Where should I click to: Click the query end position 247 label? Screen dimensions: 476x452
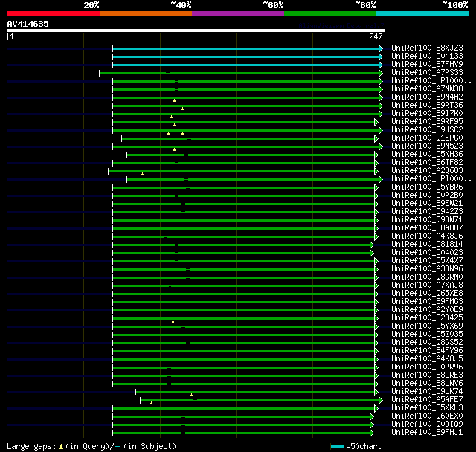[376, 36]
